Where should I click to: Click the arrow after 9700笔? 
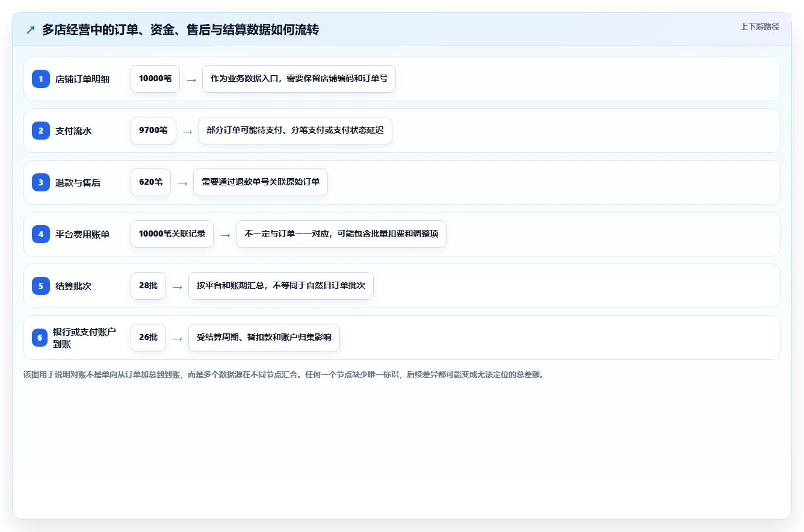pyautogui.click(x=188, y=131)
